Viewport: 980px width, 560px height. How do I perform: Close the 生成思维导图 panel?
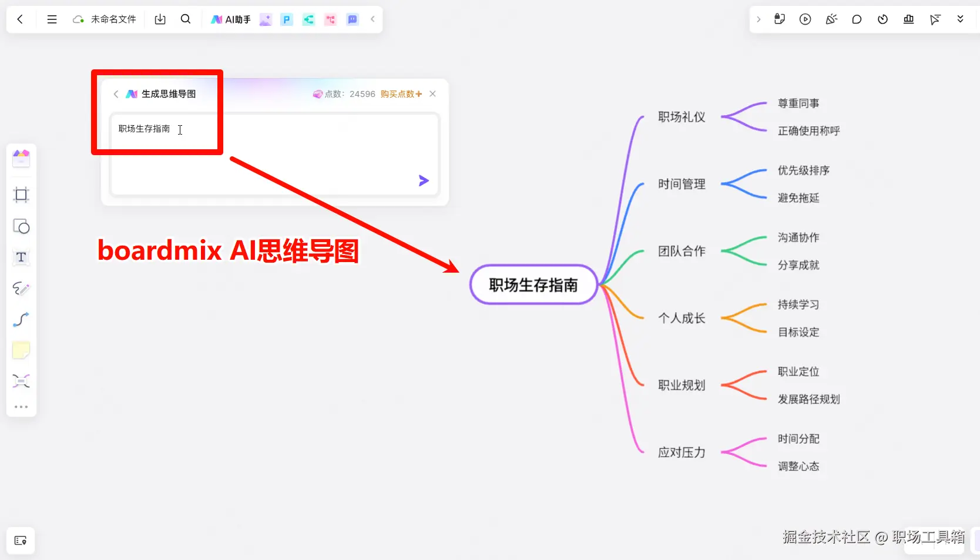tap(432, 94)
